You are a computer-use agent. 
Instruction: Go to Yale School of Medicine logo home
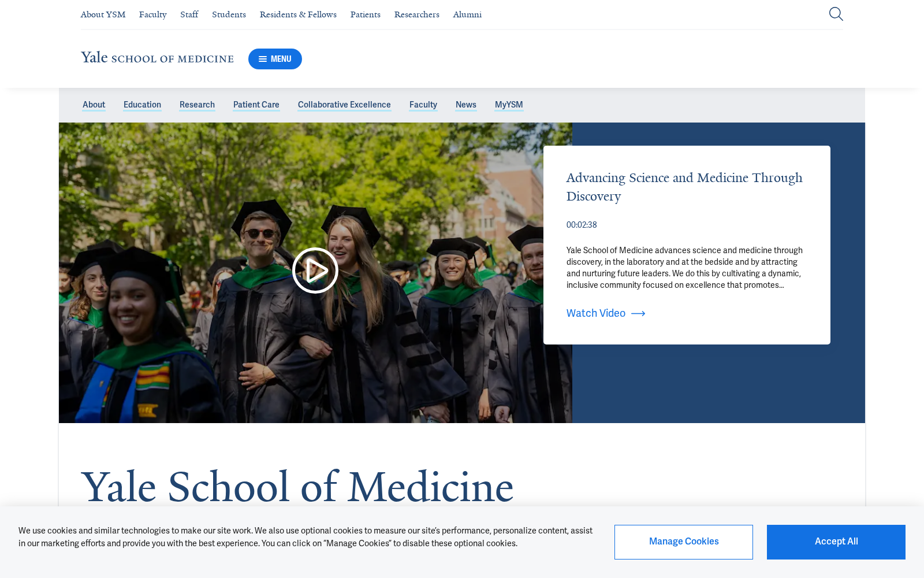point(157,58)
